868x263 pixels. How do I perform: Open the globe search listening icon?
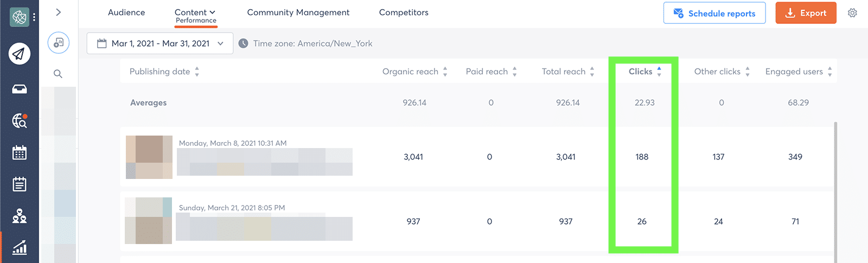[x=20, y=121]
